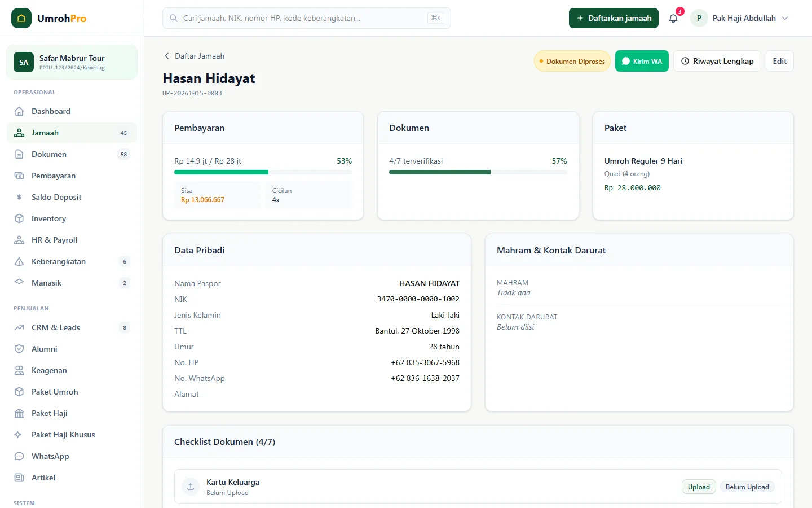Image resolution: width=812 pixels, height=508 pixels.
Task: Click the Pembayaran 53% progress bar
Action: coord(263,172)
